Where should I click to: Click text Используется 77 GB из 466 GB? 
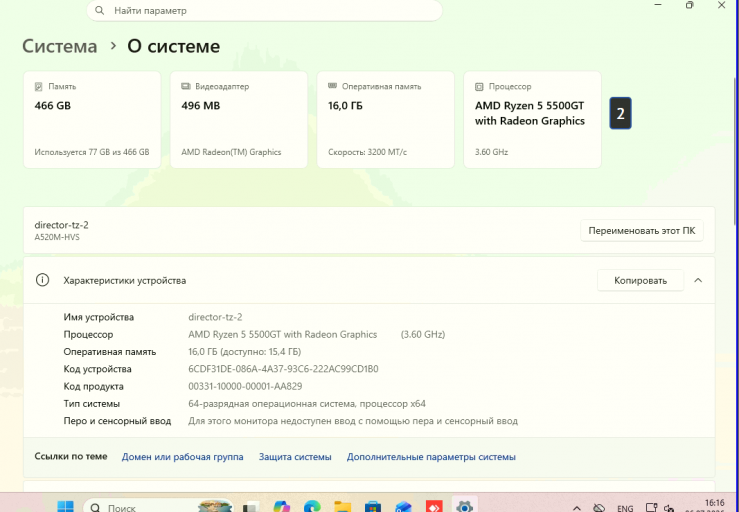92,152
